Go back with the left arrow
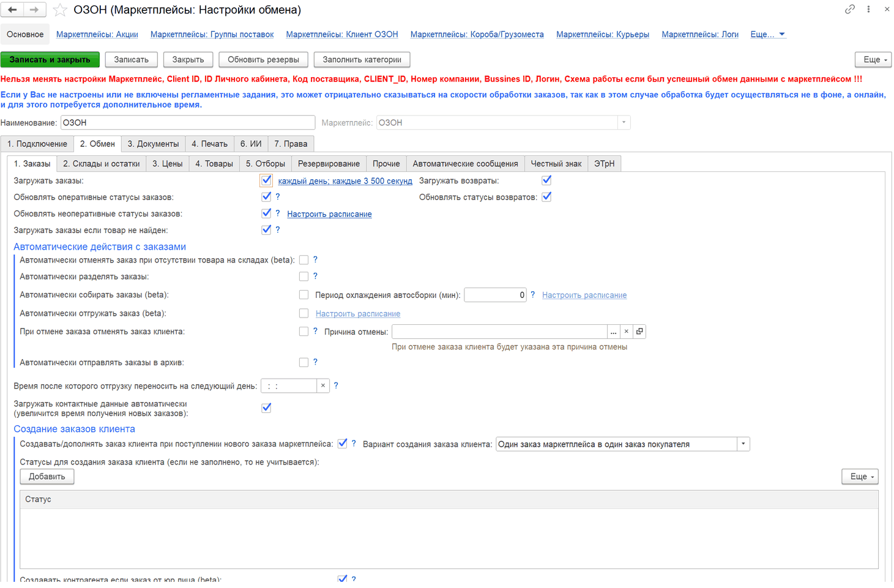Viewport: 894px width, 588px height. 12,10
